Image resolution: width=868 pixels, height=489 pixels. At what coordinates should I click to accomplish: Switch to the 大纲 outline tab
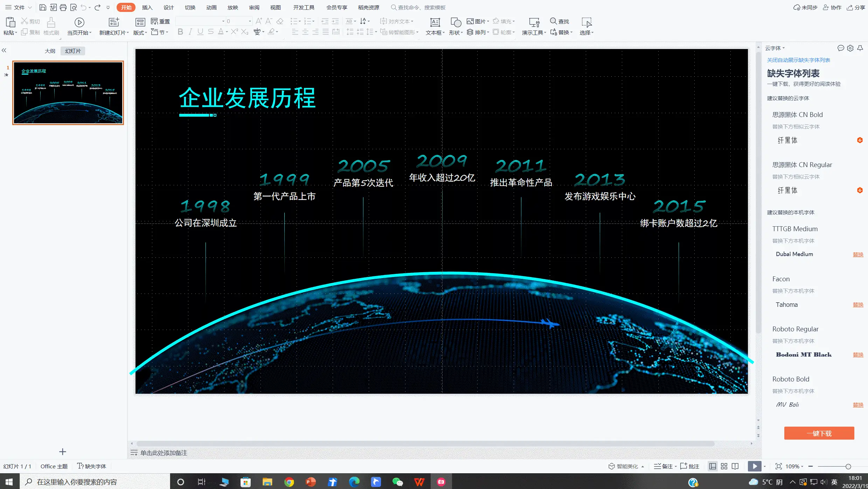click(x=50, y=51)
